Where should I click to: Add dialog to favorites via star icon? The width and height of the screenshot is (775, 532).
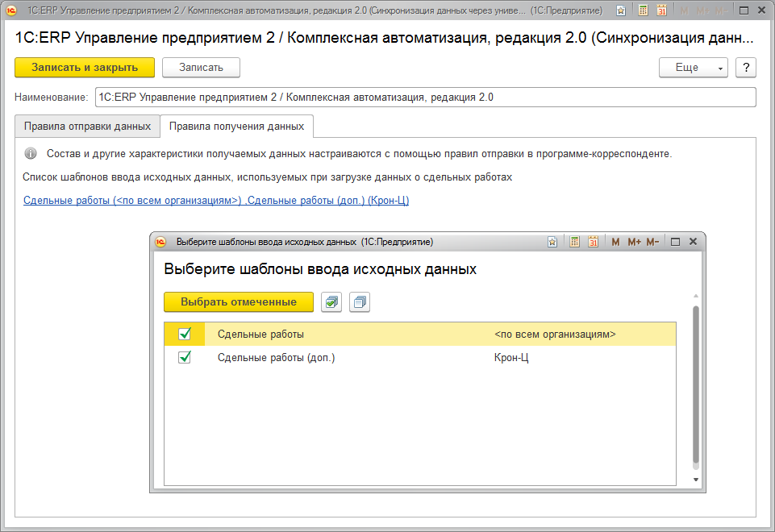[x=552, y=242]
